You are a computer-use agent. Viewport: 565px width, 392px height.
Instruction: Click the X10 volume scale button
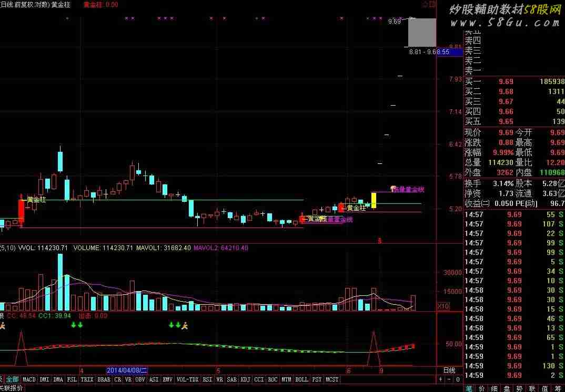pyautogui.click(x=443, y=306)
